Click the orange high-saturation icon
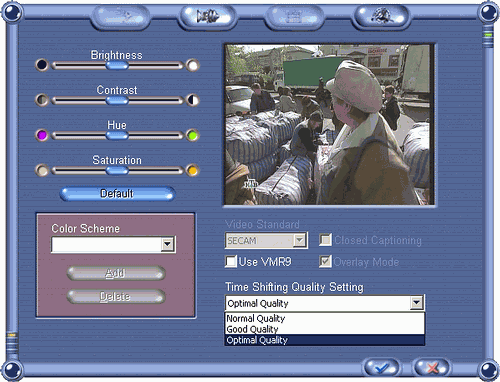Image resolution: width=500 pixels, height=382 pixels. pos(193,170)
